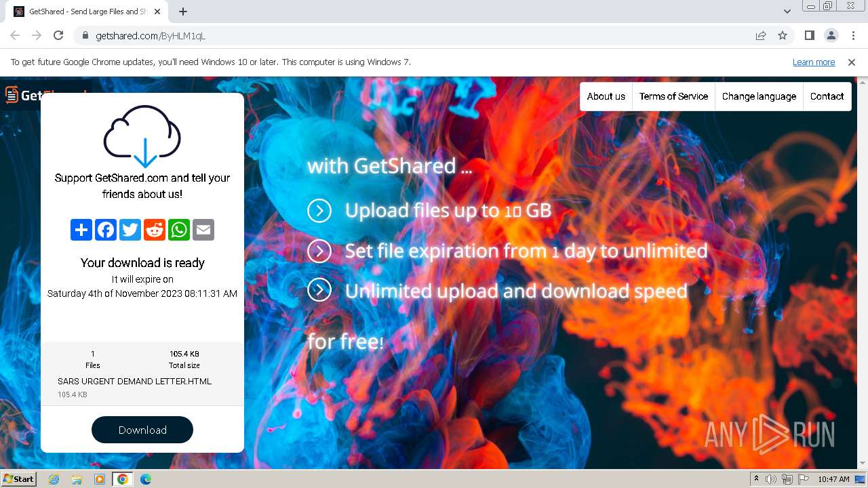Share via the WhatsApp icon
Viewport: 868px width, 488px height.
(x=179, y=230)
